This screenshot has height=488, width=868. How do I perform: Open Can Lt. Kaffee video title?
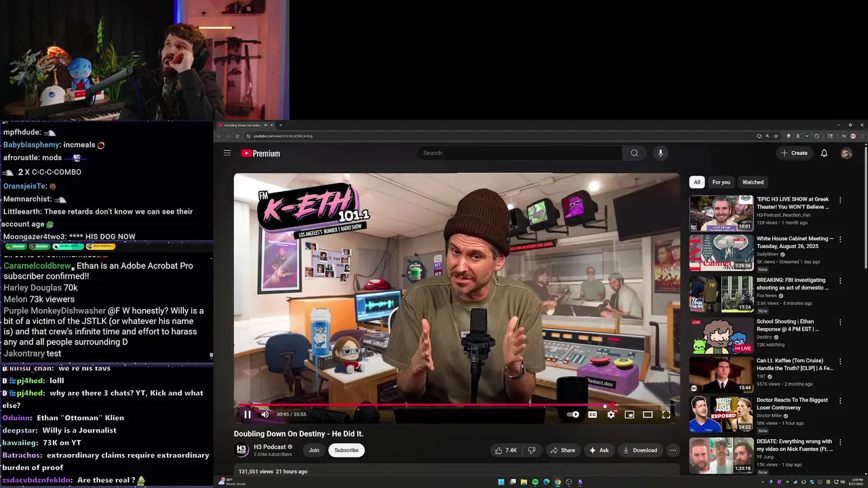[x=795, y=364]
